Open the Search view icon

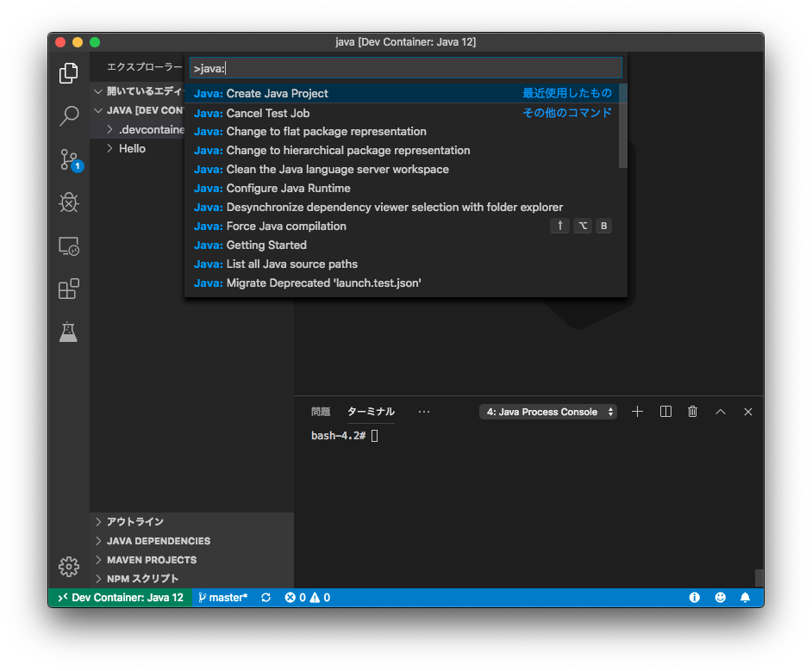[x=68, y=116]
